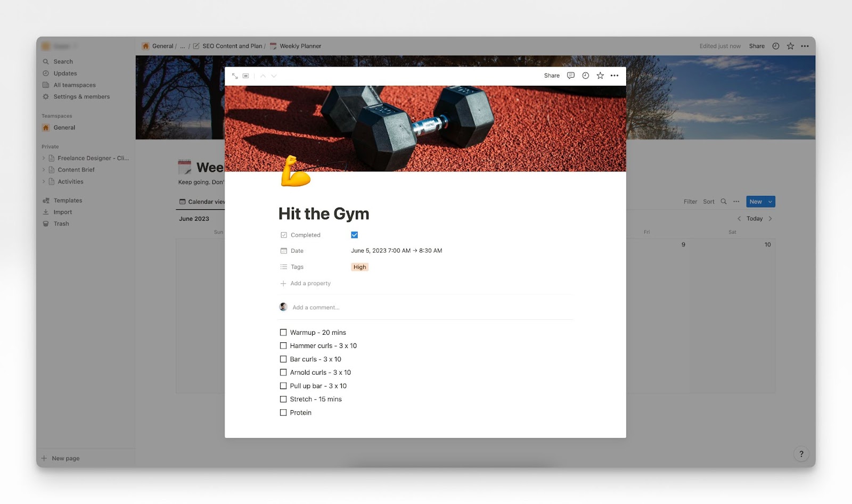Screen dimensions: 852x504
Task: View page history in Hit the Gym modal
Action: 586,76
